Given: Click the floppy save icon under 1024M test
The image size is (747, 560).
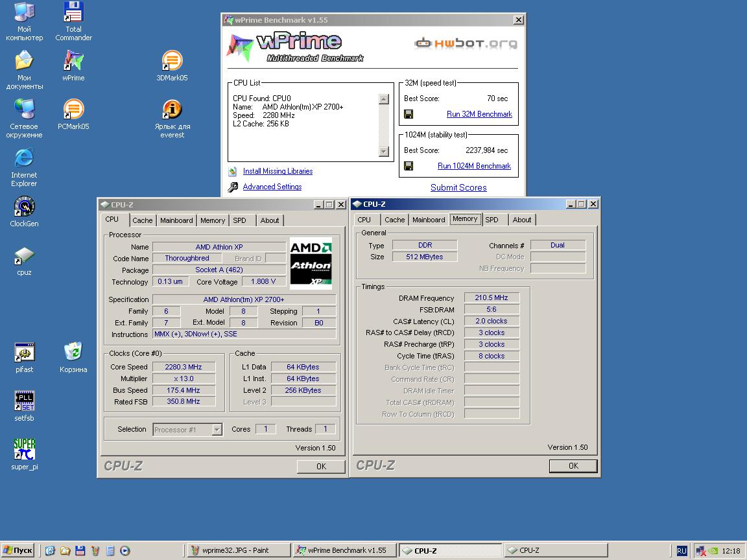Looking at the screenshot, I should (x=409, y=166).
